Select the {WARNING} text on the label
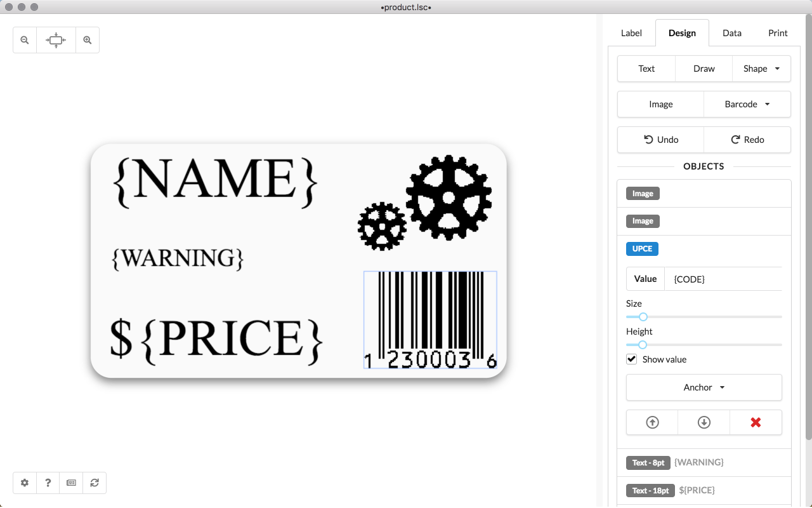812x508 pixels. (178, 258)
